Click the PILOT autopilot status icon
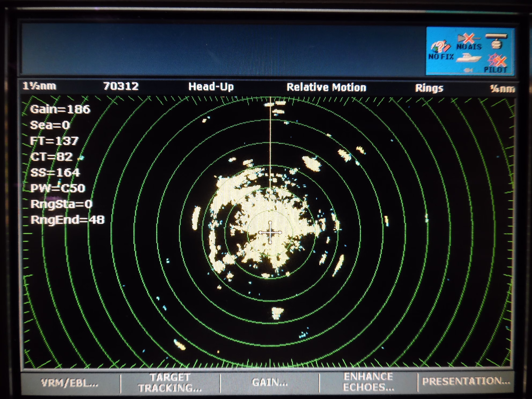The image size is (532, 399). pos(496,63)
